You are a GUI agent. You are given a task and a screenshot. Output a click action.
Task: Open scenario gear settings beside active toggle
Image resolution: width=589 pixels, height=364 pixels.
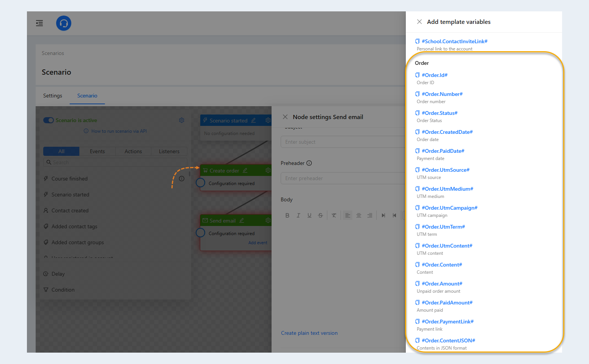click(182, 120)
